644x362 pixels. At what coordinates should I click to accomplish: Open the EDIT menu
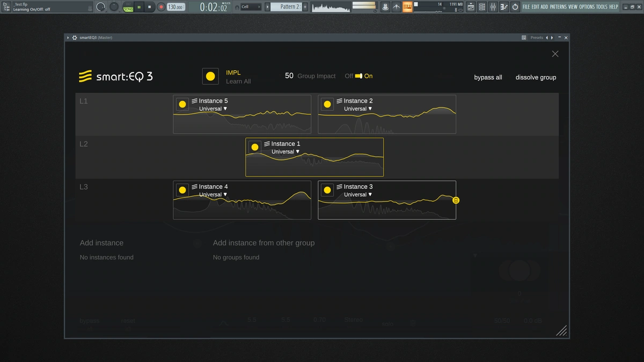click(536, 7)
